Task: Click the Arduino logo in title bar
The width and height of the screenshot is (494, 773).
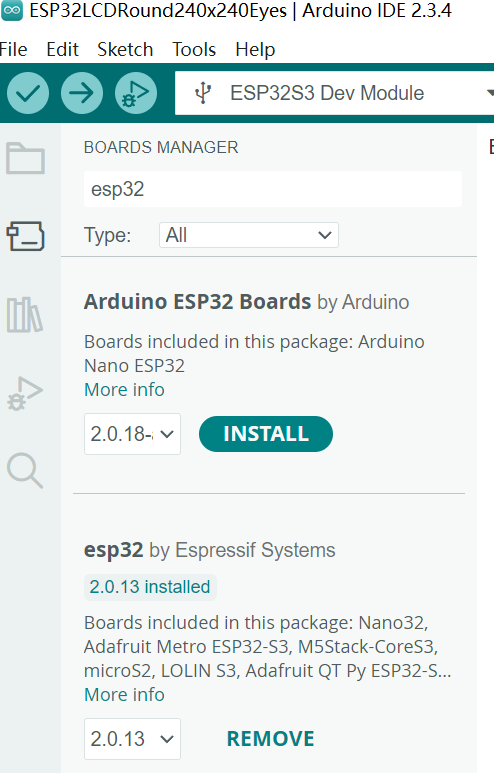Action: point(12,10)
